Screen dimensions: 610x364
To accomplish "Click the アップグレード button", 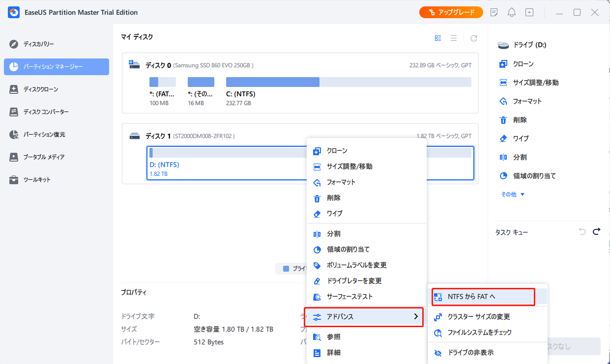I will pyautogui.click(x=451, y=12).
